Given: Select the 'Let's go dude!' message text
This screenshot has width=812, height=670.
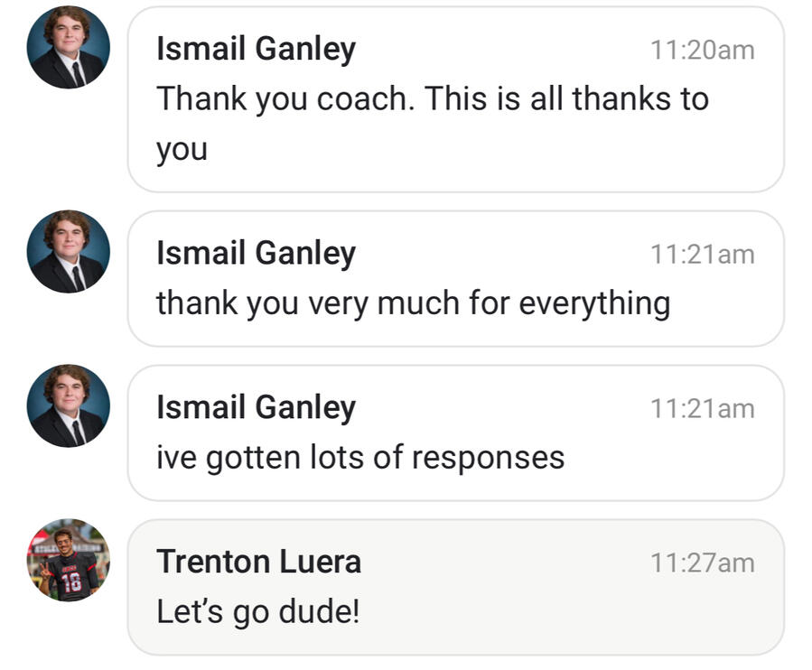Looking at the screenshot, I should click(x=257, y=612).
